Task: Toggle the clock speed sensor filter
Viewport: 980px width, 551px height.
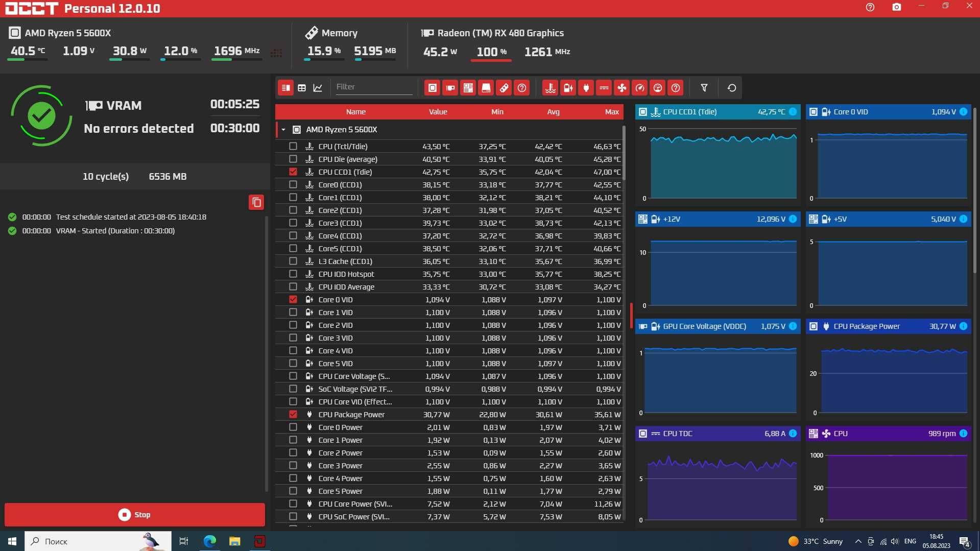Action: [640, 88]
